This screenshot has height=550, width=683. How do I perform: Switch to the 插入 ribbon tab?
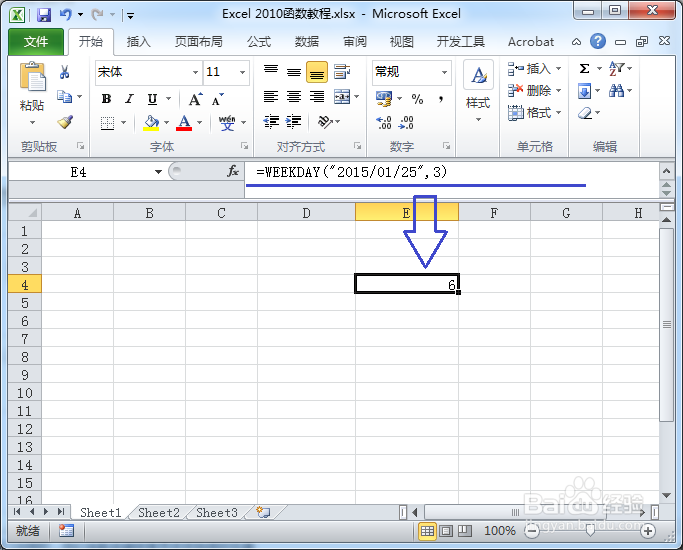[x=139, y=42]
